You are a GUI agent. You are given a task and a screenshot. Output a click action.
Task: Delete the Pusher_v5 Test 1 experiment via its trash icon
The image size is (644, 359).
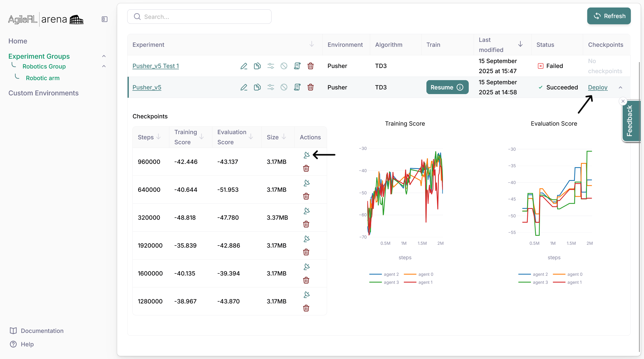tap(311, 66)
